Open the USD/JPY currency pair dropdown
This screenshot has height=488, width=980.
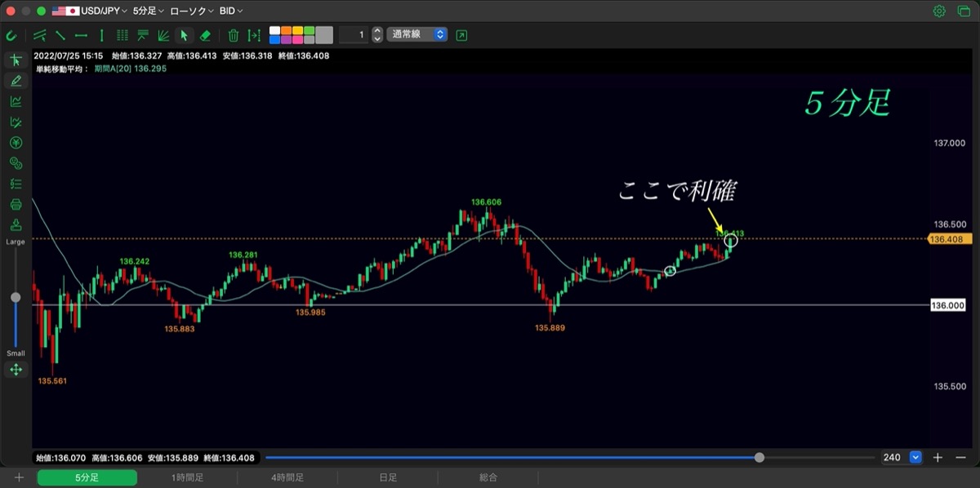pyautogui.click(x=90, y=11)
